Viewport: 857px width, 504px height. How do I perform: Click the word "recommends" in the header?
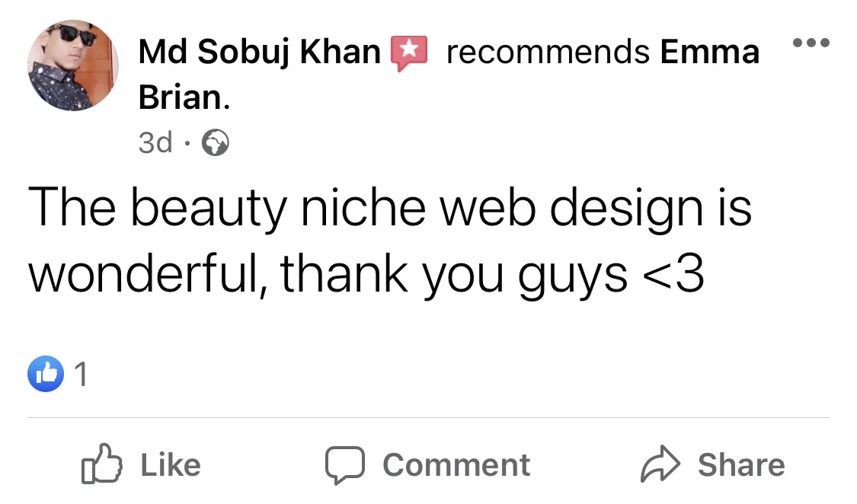547,53
